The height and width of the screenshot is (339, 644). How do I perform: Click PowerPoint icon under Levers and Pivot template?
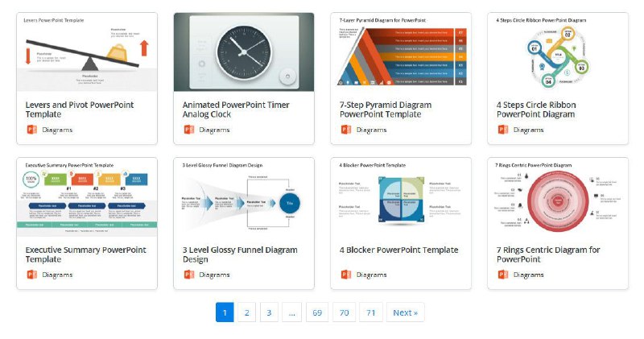[32, 130]
